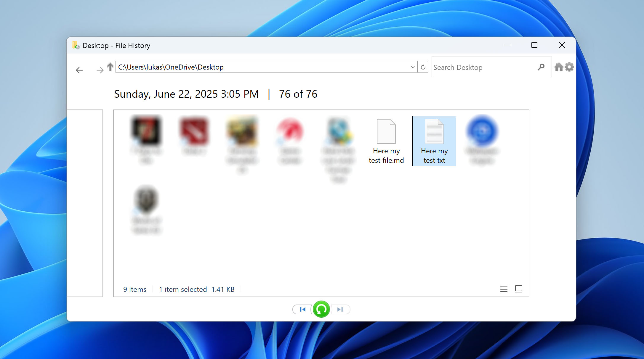Go up one folder level
Screen dimensions: 644x359
[x=110, y=67]
